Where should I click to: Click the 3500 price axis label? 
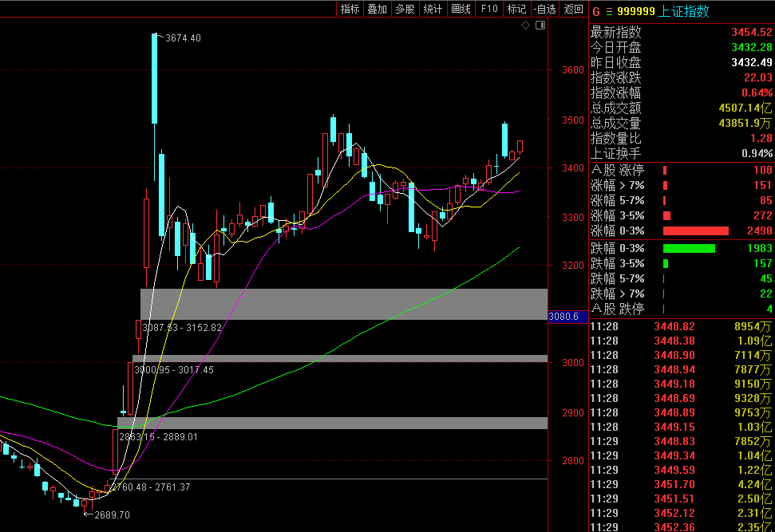click(x=573, y=120)
